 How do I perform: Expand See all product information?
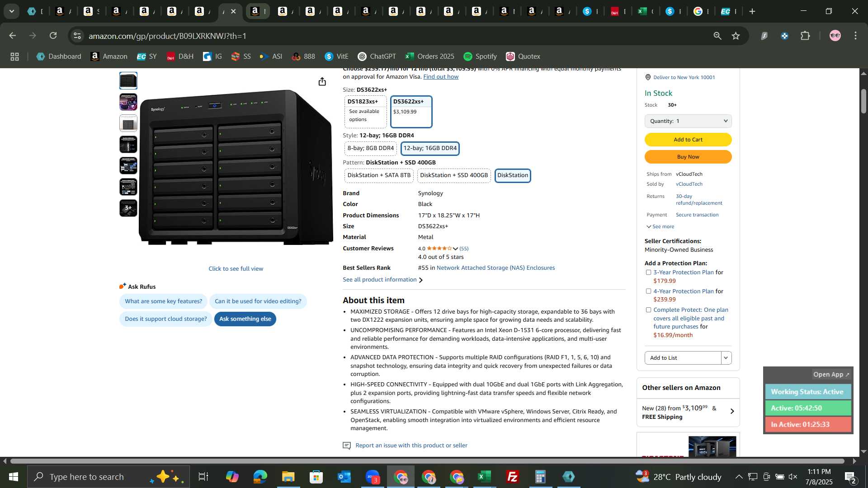pyautogui.click(x=382, y=280)
